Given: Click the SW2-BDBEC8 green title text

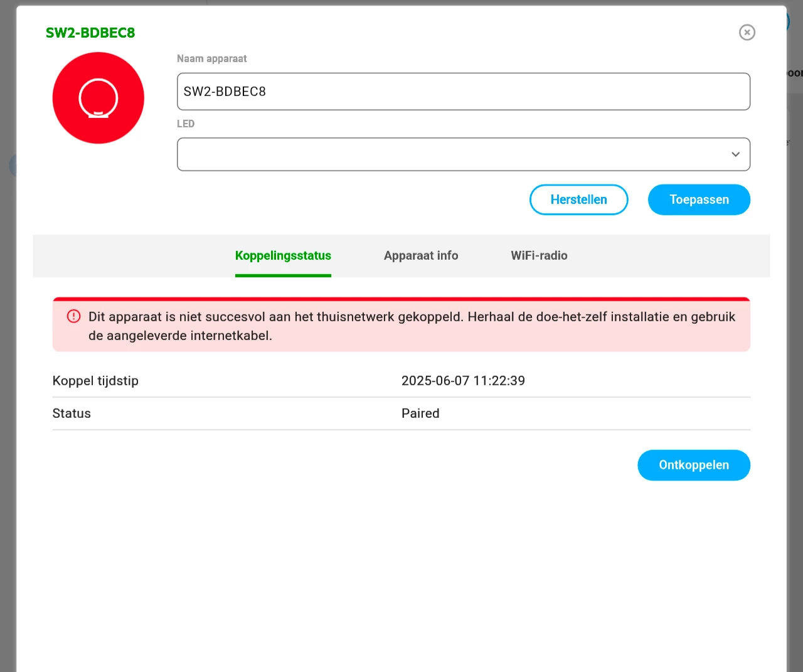Looking at the screenshot, I should [x=90, y=33].
